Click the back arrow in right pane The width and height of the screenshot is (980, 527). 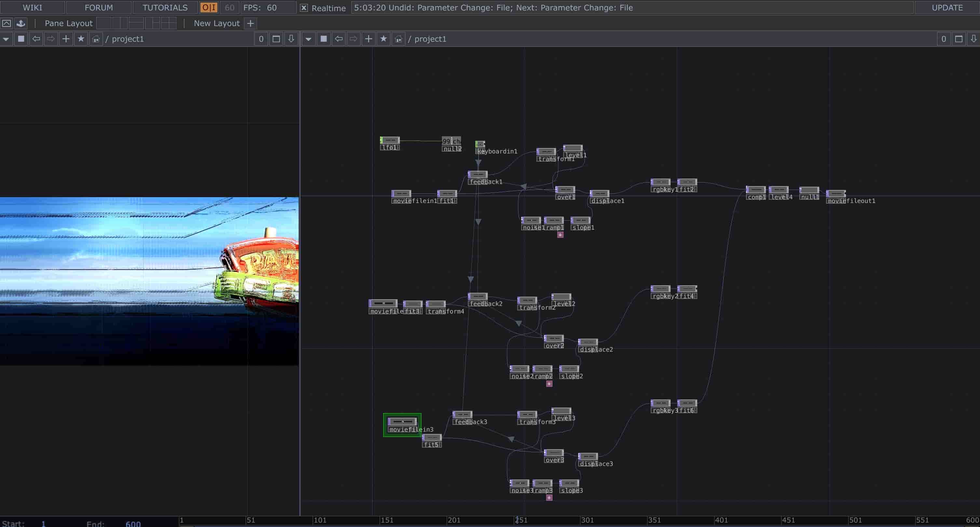point(339,39)
